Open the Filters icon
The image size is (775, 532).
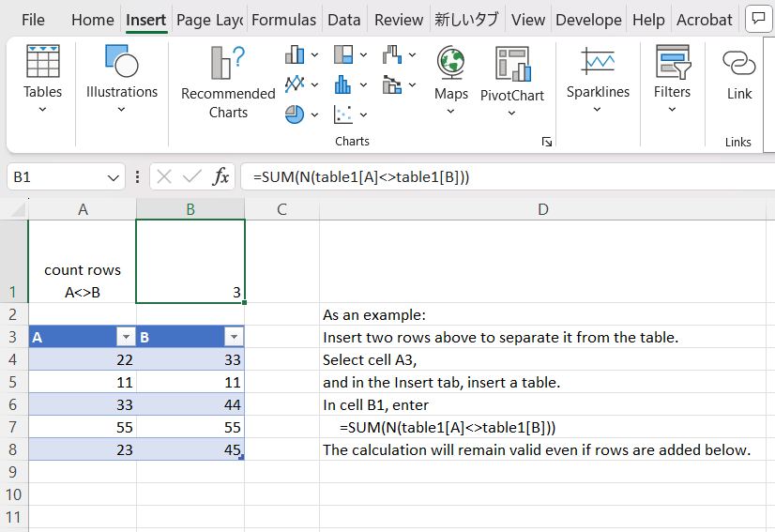pyautogui.click(x=672, y=61)
